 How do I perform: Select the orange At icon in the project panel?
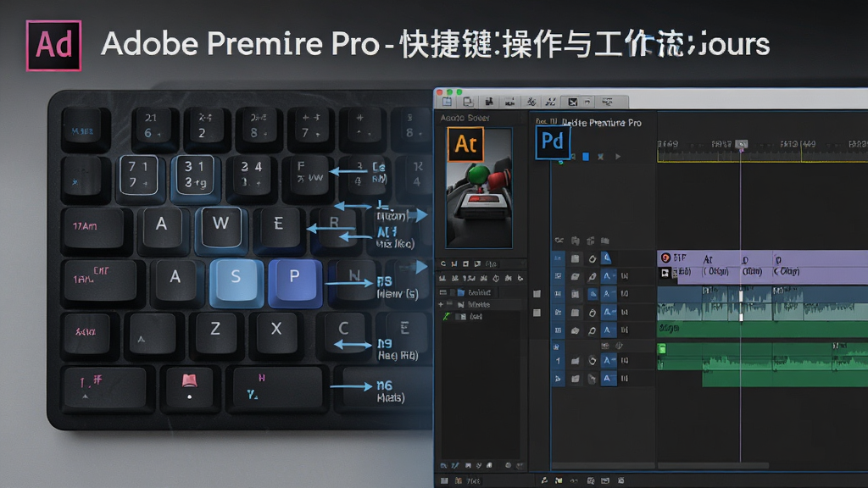[x=465, y=144]
